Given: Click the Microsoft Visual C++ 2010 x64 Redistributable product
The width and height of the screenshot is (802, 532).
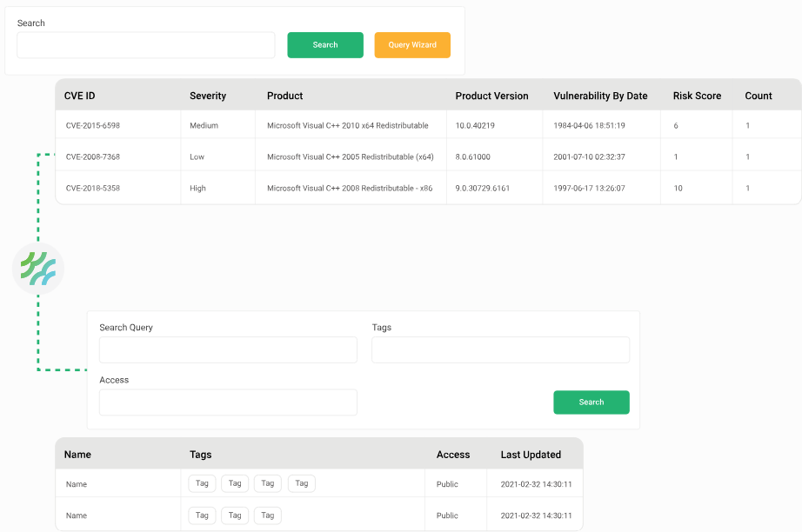Looking at the screenshot, I should [348, 125].
